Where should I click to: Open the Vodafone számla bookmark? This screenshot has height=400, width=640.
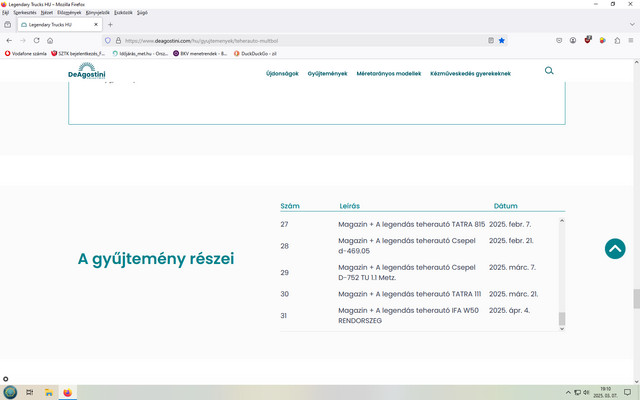pyautogui.click(x=25, y=53)
